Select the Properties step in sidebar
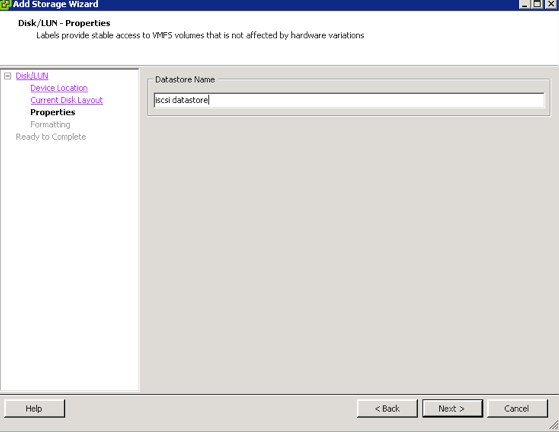 click(53, 112)
